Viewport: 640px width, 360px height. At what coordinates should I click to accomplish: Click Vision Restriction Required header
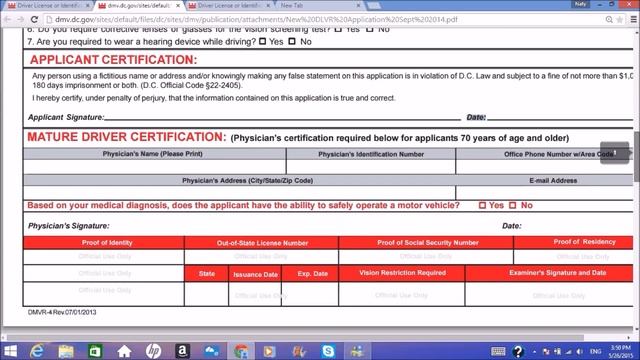[402, 273]
